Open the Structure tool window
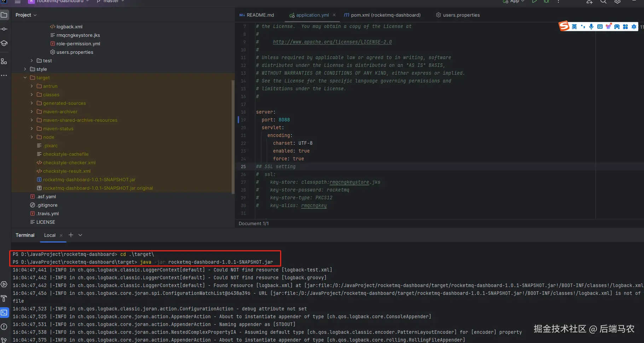Image resolution: width=644 pixels, height=343 pixels. [x=4, y=61]
